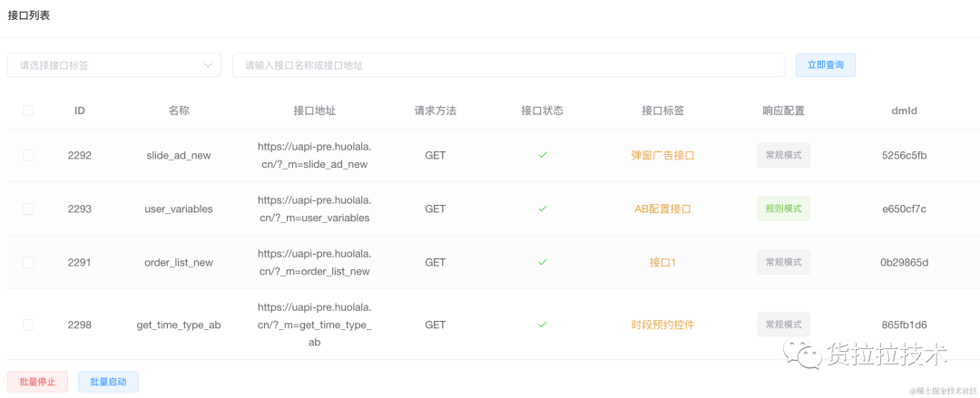Select the checkbox for user_variables row
The width and height of the screenshot is (980, 398).
[x=28, y=209]
